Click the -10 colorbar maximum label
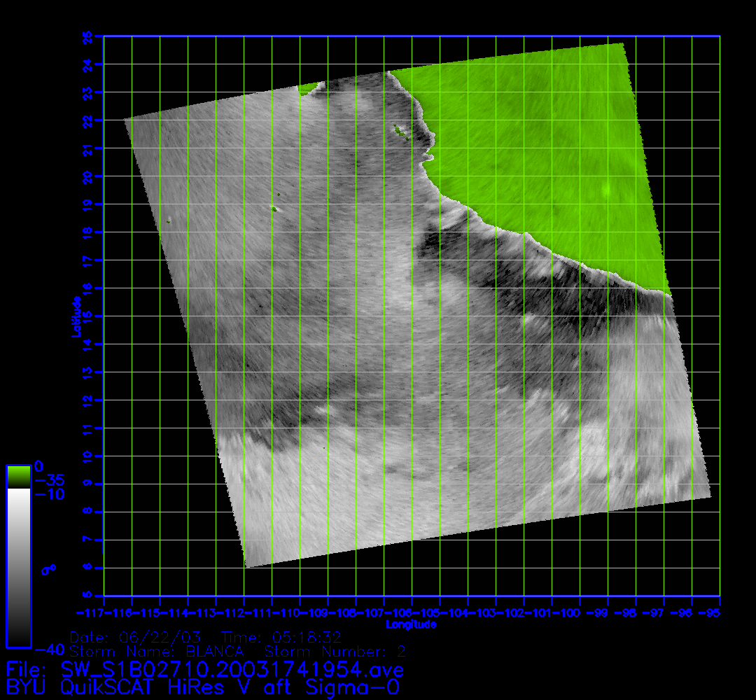This screenshot has width=756, height=700. click(49, 494)
